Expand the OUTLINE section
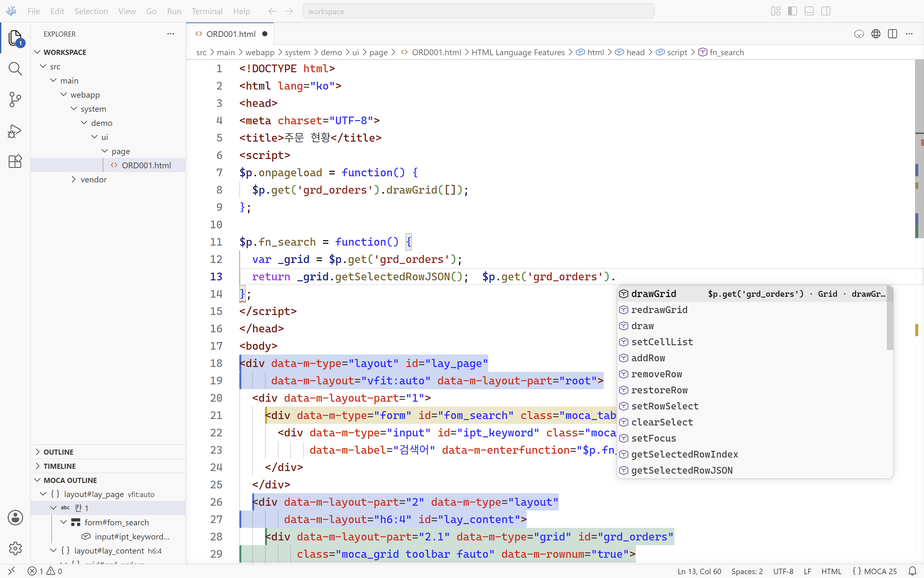The height and width of the screenshot is (578, 924). pyautogui.click(x=38, y=452)
